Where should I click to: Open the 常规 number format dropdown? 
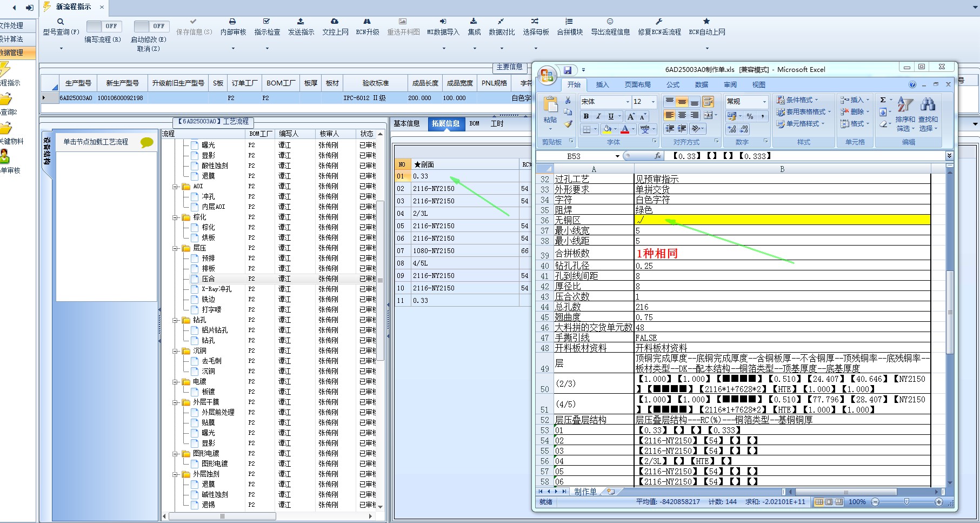click(764, 102)
